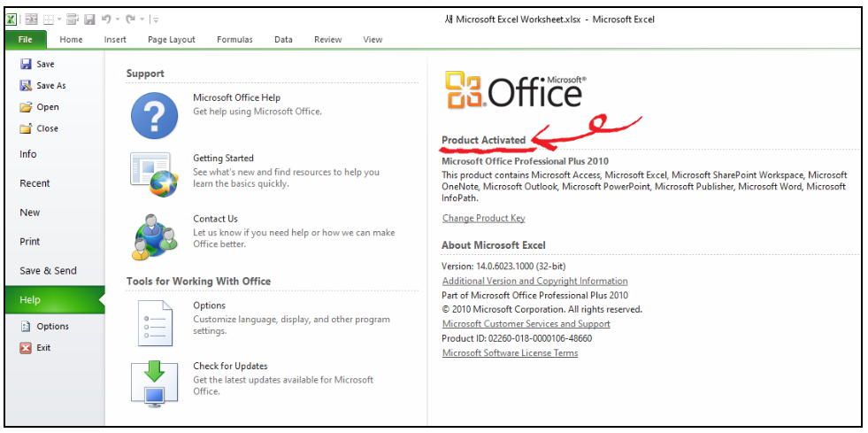Image resolution: width=868 pixels, height=433 pixels.
Task: Click the Version 14.0.6023.1000 text
Action: [503, 267]
